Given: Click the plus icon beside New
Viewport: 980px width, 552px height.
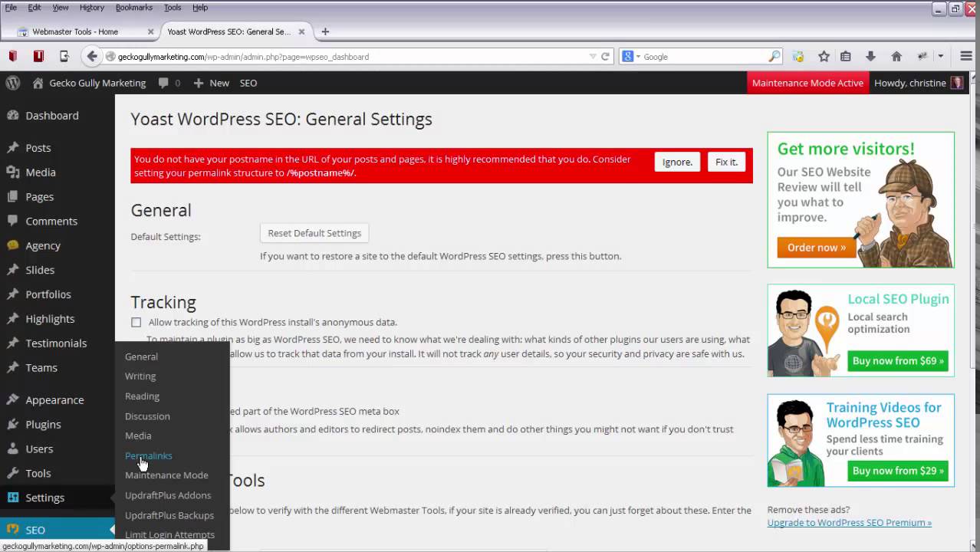Looking at the screenshot, I should click(198, 83).
